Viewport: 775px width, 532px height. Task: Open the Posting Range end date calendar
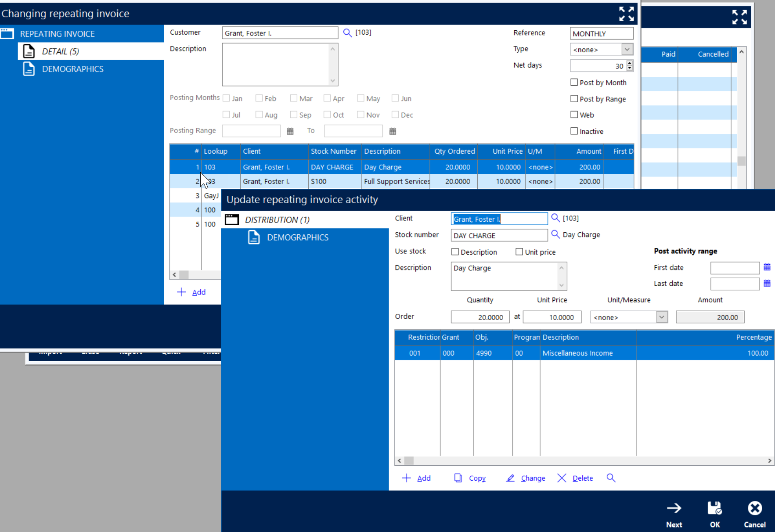[x=393, y=131]
